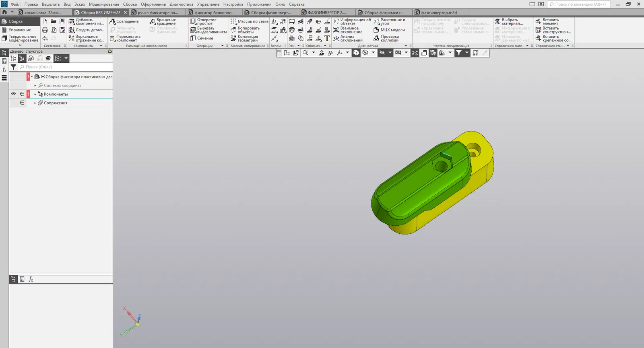Open Приложения menu
644x348 pixels.
tap(259, 4)
